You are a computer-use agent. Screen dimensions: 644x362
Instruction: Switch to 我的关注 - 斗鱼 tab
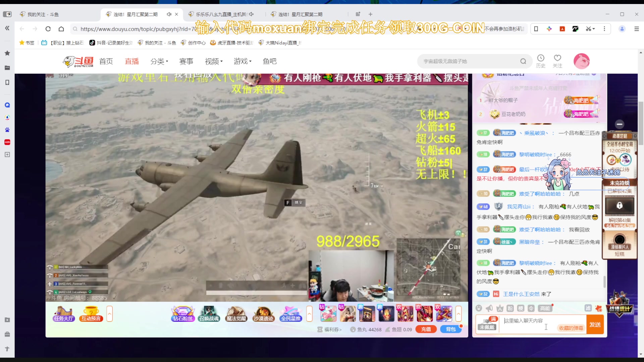coord(57,14)
